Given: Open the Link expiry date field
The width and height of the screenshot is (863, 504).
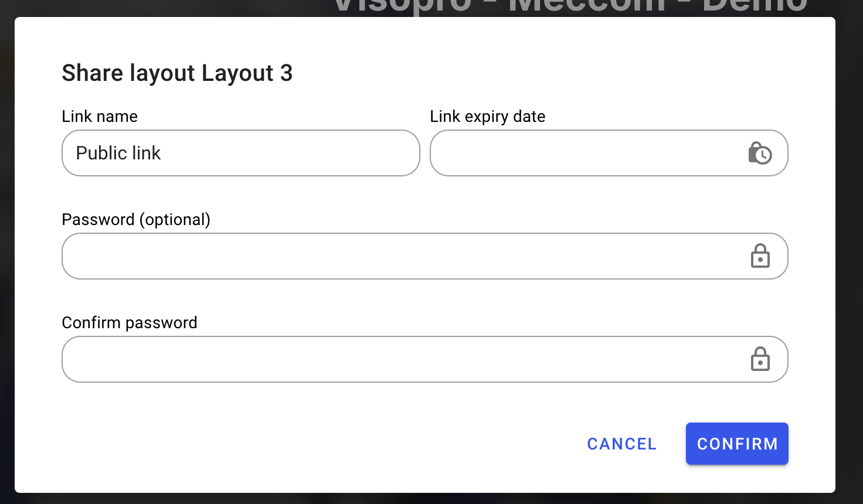Looking at the screenshot, I should (586, 153).
